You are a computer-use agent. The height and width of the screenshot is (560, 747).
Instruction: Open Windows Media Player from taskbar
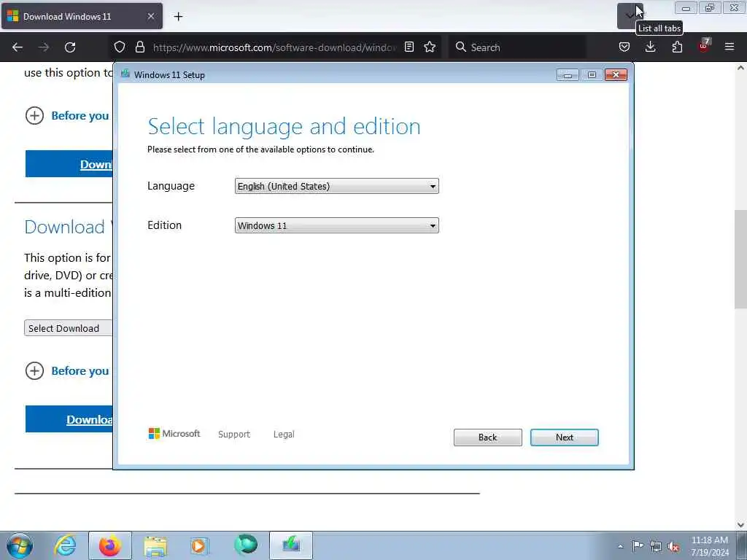(200, 545)
